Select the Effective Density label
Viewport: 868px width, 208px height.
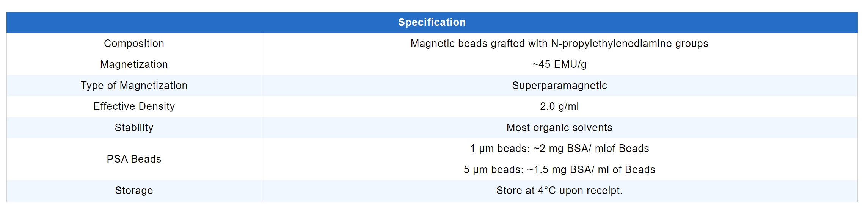tap(134, 106)
